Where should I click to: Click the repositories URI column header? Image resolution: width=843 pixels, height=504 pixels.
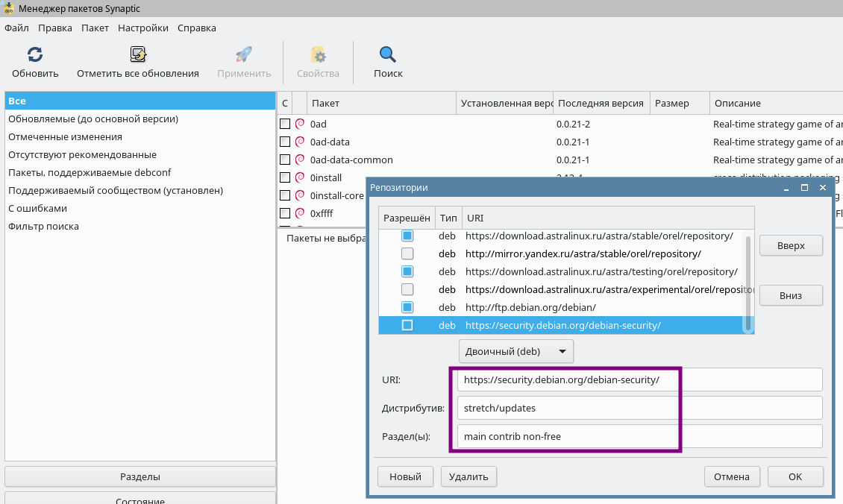(608, 218)
